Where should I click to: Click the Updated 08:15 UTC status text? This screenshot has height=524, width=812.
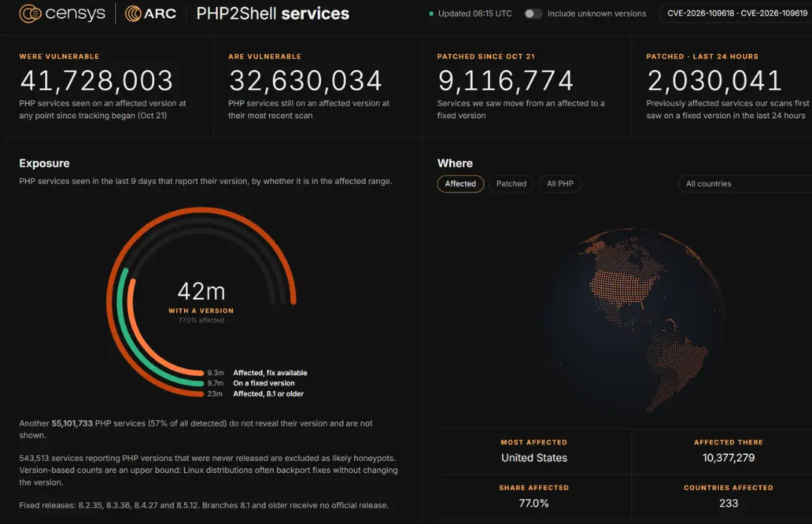(475, 14)
